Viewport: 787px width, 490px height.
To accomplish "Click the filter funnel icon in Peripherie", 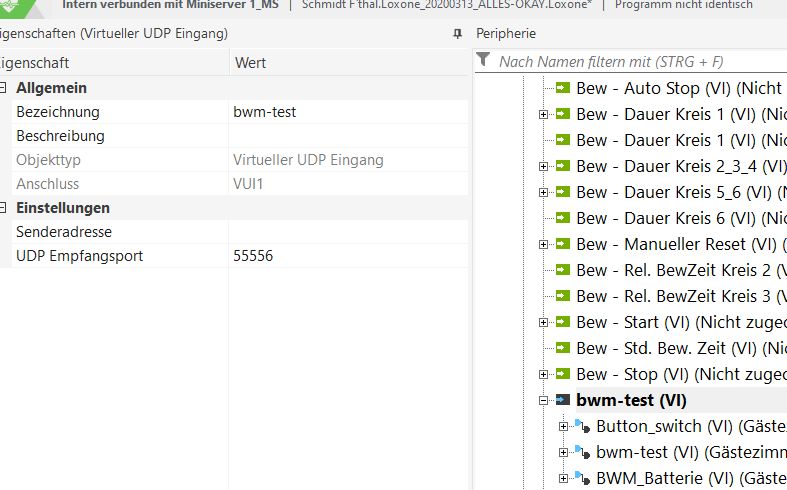I will tap(483, 60).
